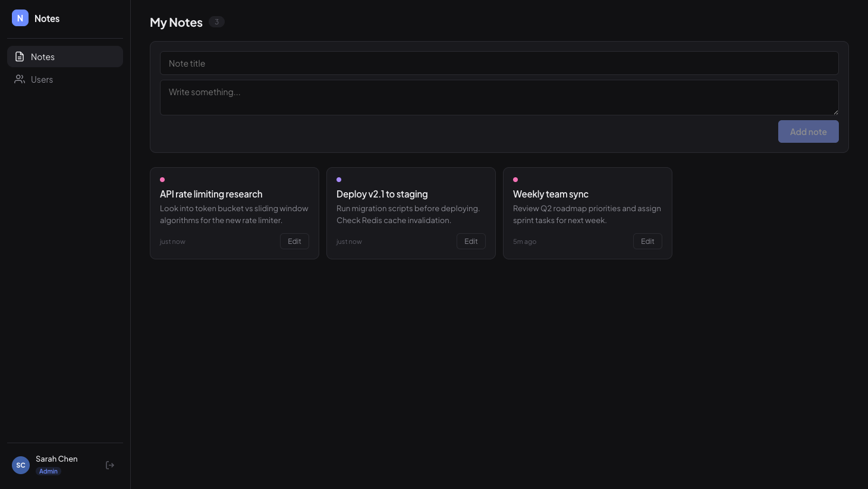
Task: Open the Notes page from the sidebar
Action: pos(65,57)
